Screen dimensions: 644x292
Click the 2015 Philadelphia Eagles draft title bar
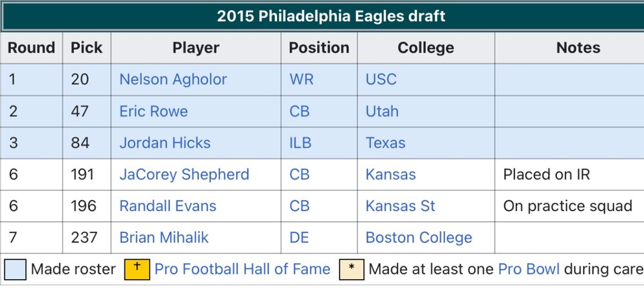click(x=323, y=17)
